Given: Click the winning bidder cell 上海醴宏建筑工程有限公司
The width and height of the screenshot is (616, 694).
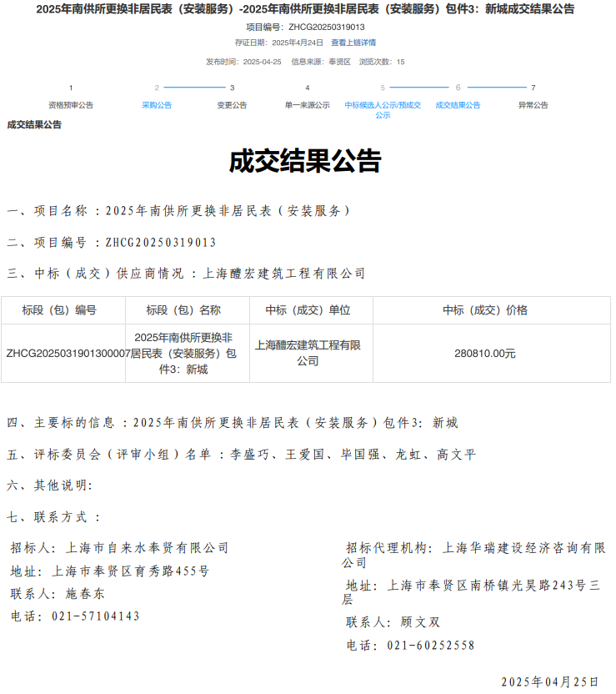Looking at the screenshot, I should pos(308,353).
